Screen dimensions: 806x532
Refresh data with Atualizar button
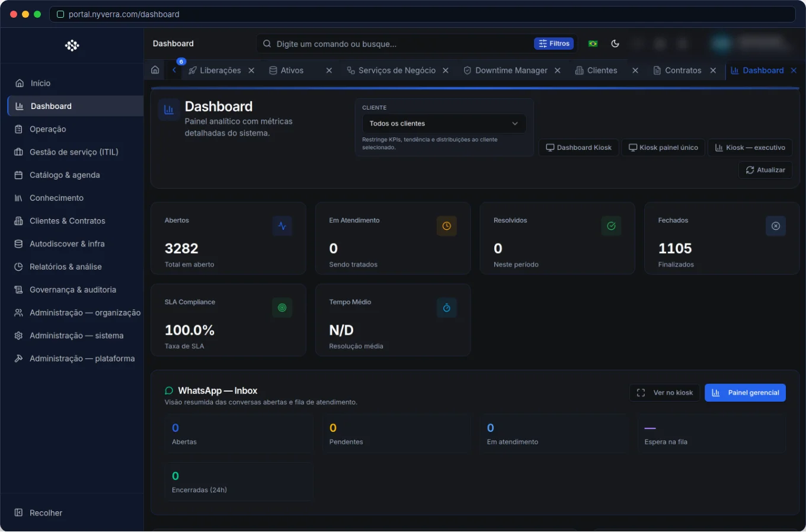[765, 170]
